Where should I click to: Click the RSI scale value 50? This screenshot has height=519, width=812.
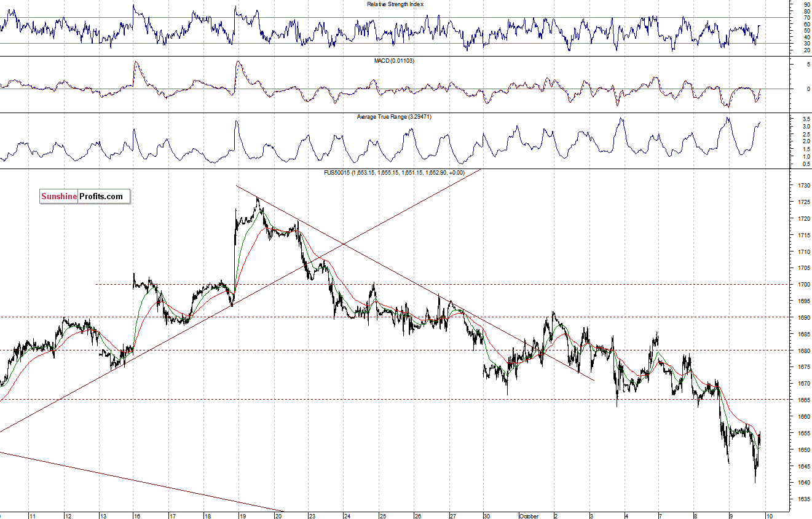tap(806, 30)
